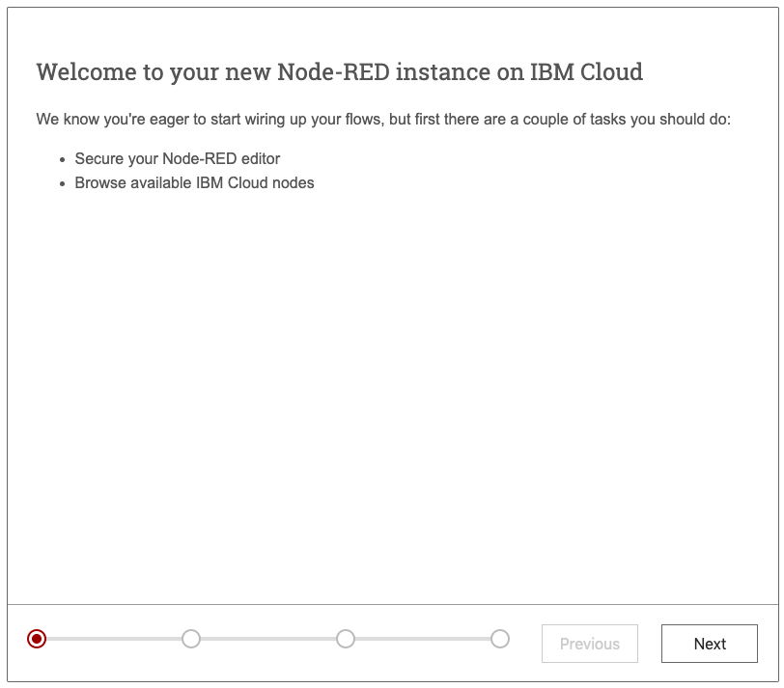
Task: Click the wizard progress bar line
Action: coord(270,639)
